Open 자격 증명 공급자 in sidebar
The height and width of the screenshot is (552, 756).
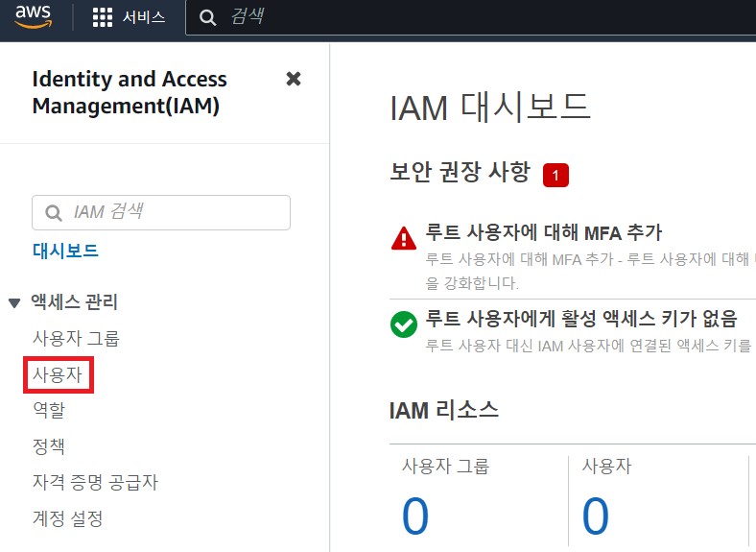click(95, 483)
